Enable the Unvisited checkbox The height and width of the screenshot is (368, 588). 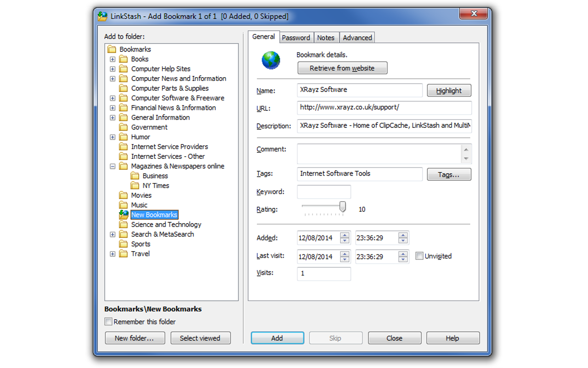pyautogui.click(x=419, y=256)
